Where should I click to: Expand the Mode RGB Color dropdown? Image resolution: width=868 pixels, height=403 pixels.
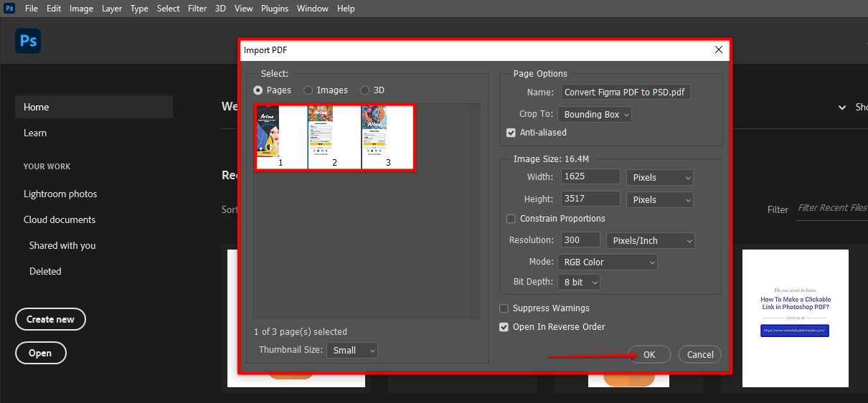tap(607, 262)
